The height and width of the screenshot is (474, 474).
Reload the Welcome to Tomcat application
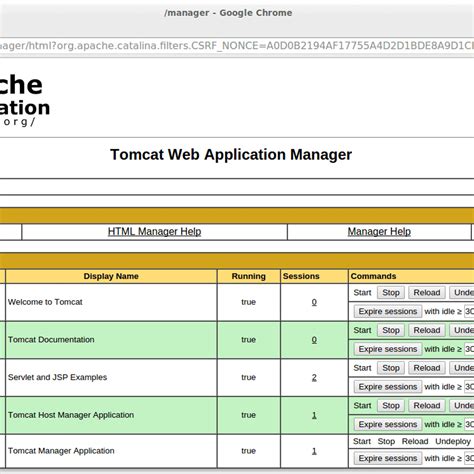[427, 293]
